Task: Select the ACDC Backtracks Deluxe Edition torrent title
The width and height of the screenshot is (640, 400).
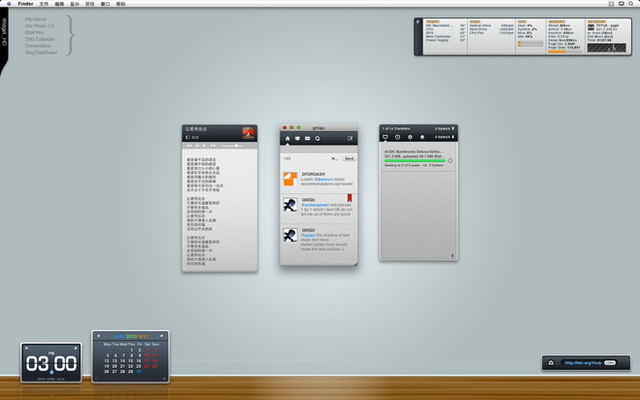Action: [x=414, y=151]
